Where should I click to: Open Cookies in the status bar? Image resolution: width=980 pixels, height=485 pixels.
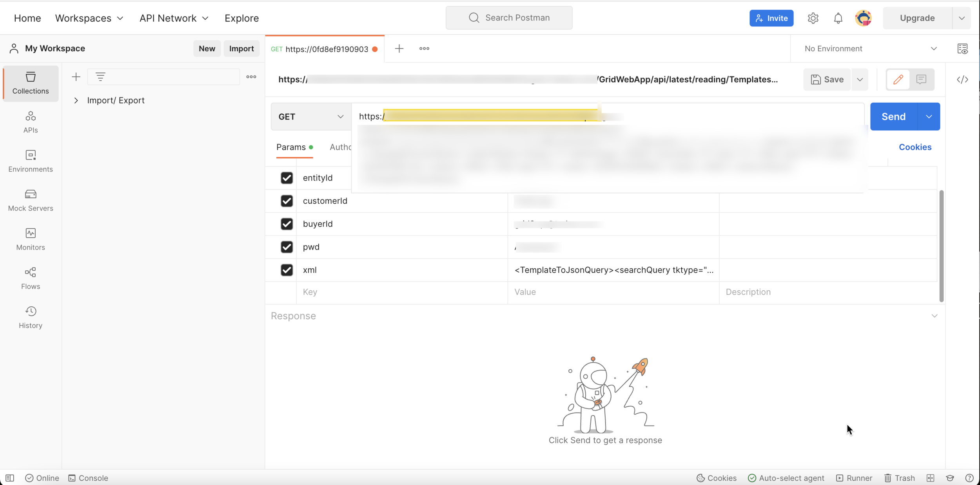717,478
